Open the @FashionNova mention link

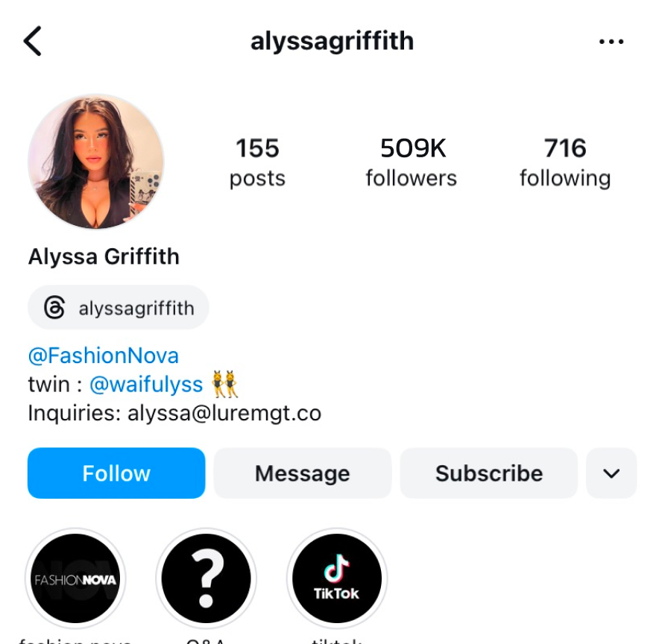pyautogui.click(x=104, y=356)
